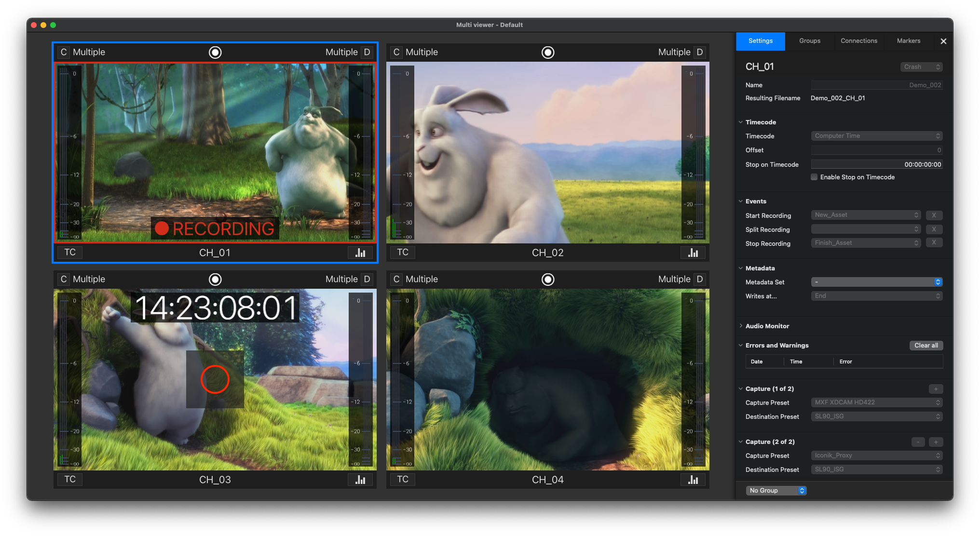Screen dimensions: 980x536
Task: Select the CH_03 video preview
Action: pos(215,379)
